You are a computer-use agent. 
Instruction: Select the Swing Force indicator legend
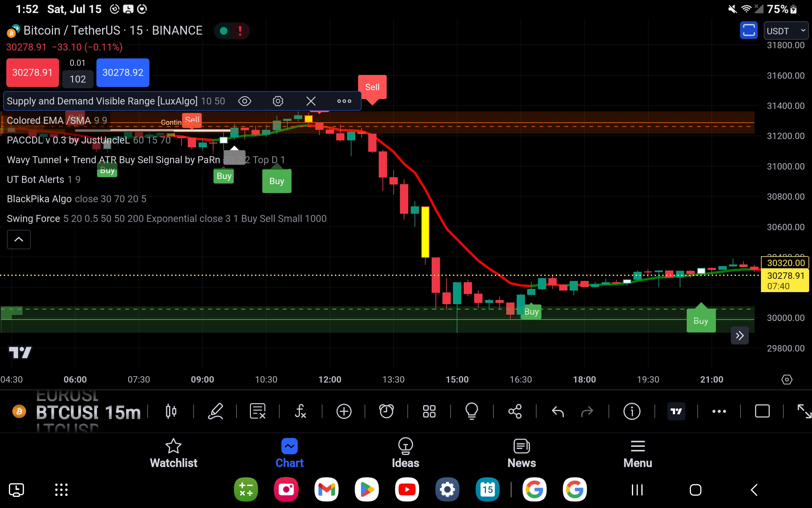click(x=167, y=219)
